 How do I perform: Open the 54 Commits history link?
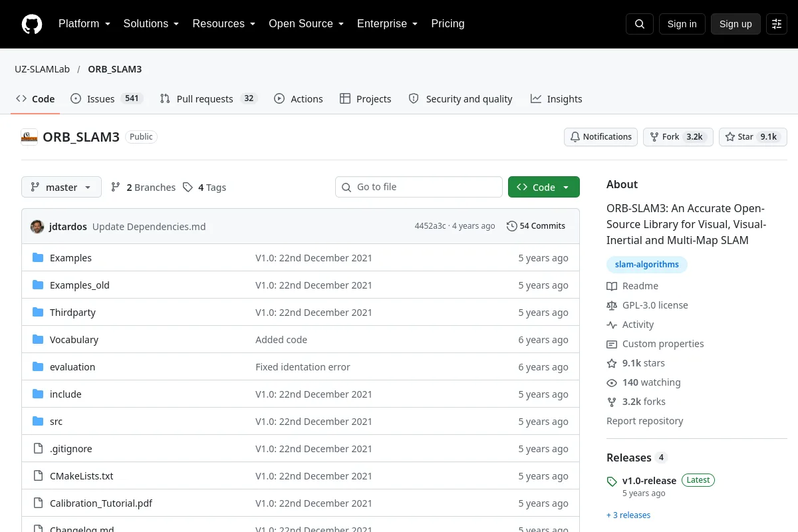536,226
